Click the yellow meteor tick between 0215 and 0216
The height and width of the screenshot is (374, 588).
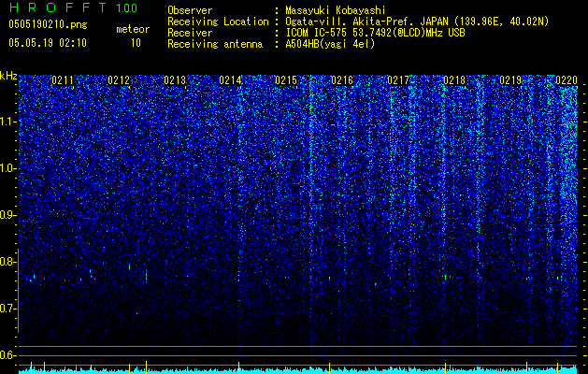[x=329, y=367]
